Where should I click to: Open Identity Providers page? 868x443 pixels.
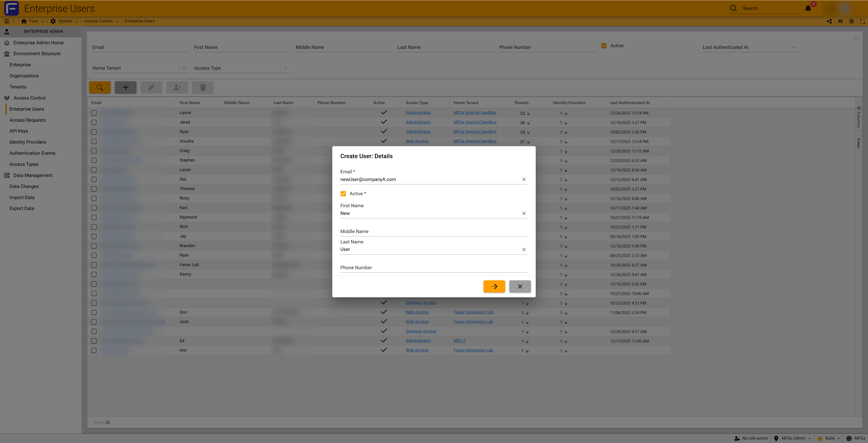coord(28,142)
